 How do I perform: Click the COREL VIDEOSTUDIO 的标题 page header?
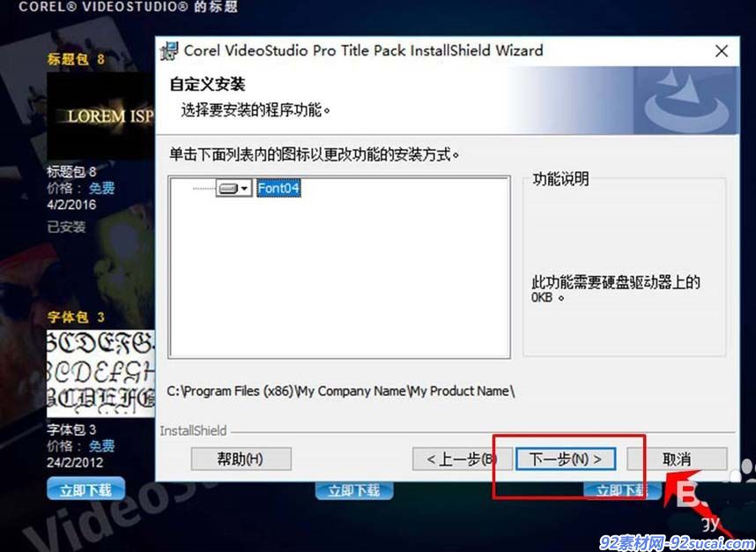[129, 7]
